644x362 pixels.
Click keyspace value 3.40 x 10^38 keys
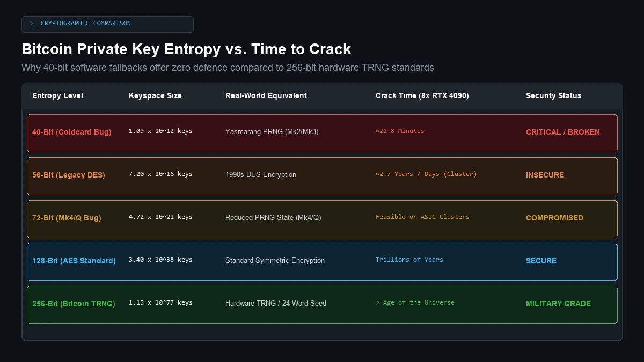(x=160, y=260)
